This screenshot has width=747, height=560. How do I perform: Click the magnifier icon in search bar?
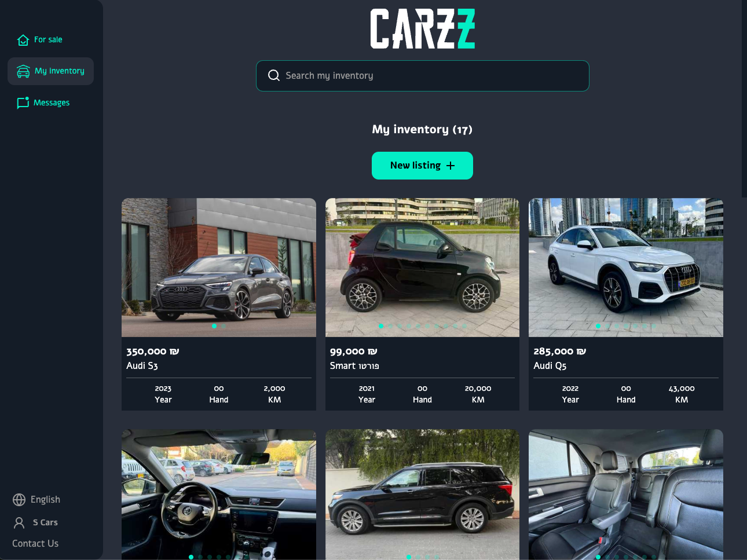coord(274,75)
